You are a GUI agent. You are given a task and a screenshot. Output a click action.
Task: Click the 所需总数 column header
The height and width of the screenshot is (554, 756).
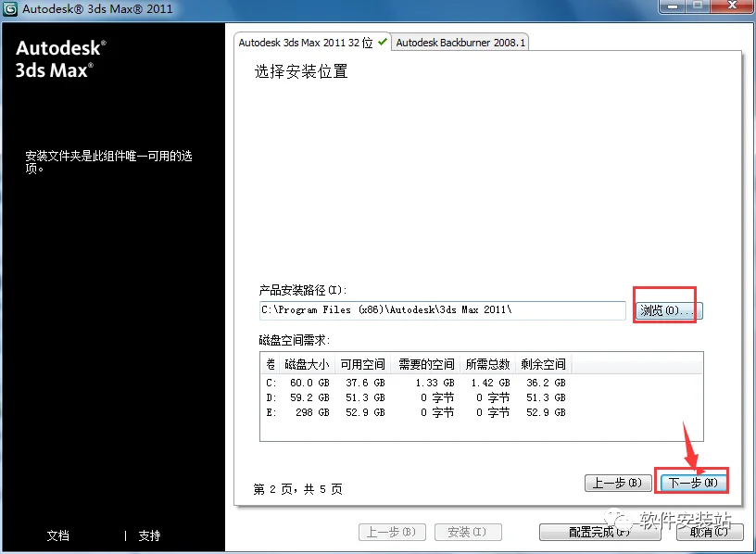click(488, 364)
